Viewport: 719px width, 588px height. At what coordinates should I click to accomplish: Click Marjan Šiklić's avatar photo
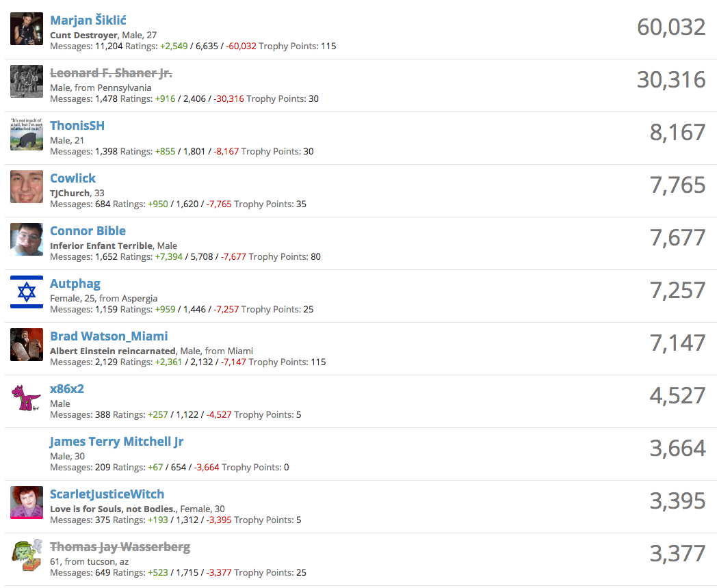pyautogui.click(x=27, y=29)
